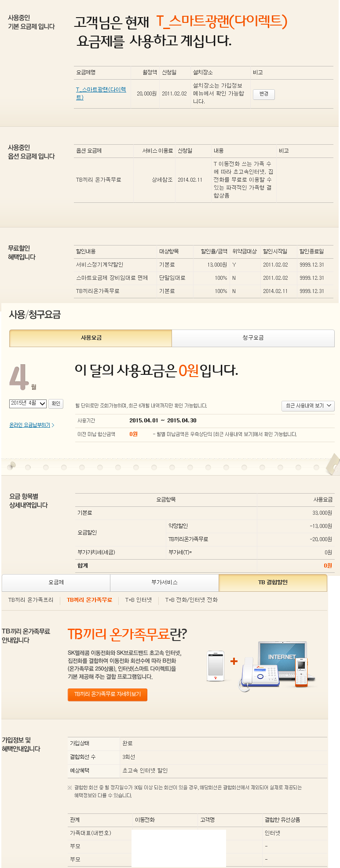Click the desk telephone image
Viewport: 340px width, 868px height.
(260, 673)
